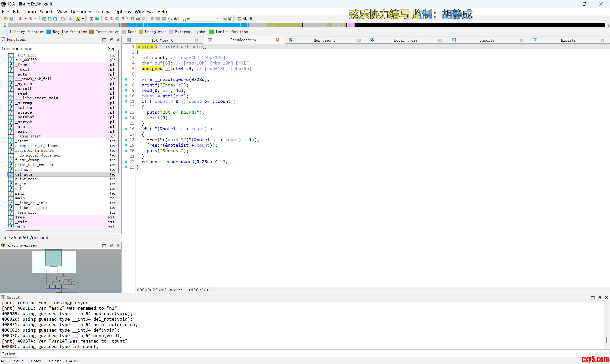Click the Python console language button
The height and width of the screenshot is (364, 610).
(9, 354)
